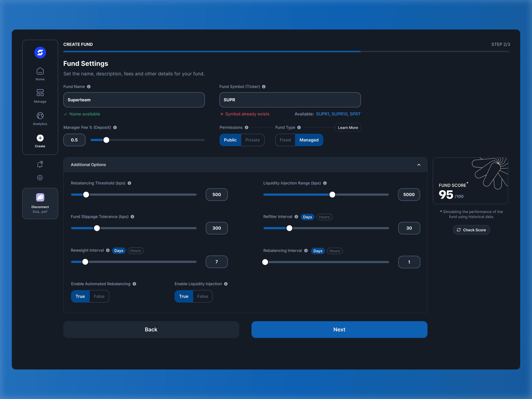The height and width of the screenshot is (399, 532).
Task: Disable Automated Rebalancing by selecting False
Action: tap(99, 296)
